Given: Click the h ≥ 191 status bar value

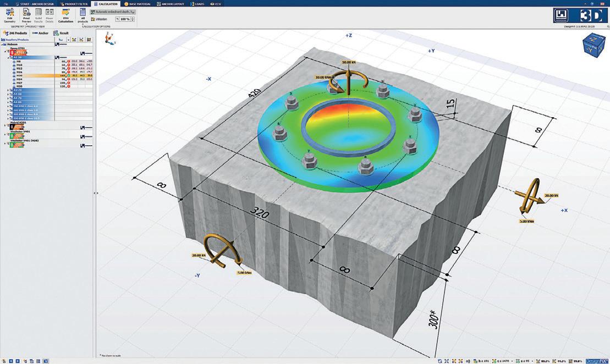Looking at the screenshot, I should [481, 361].
